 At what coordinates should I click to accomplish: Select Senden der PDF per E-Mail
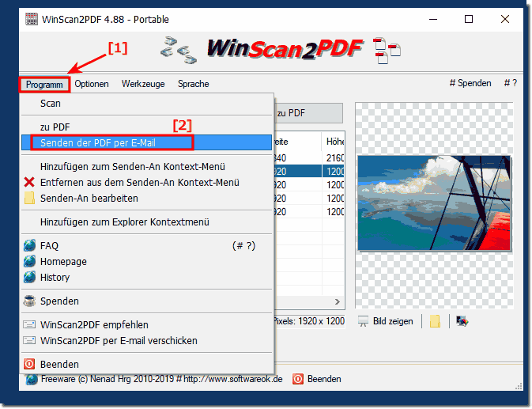(x=146, y=143)
